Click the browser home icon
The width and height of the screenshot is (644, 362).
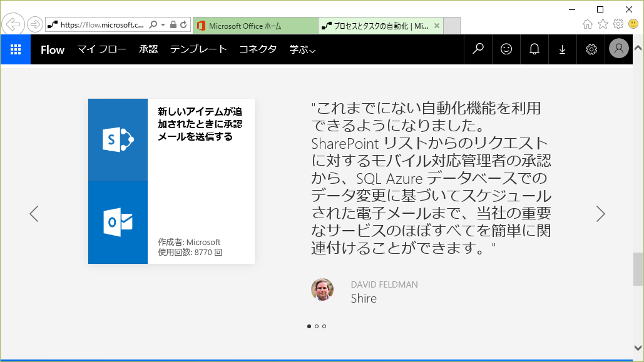coord(588,24)
